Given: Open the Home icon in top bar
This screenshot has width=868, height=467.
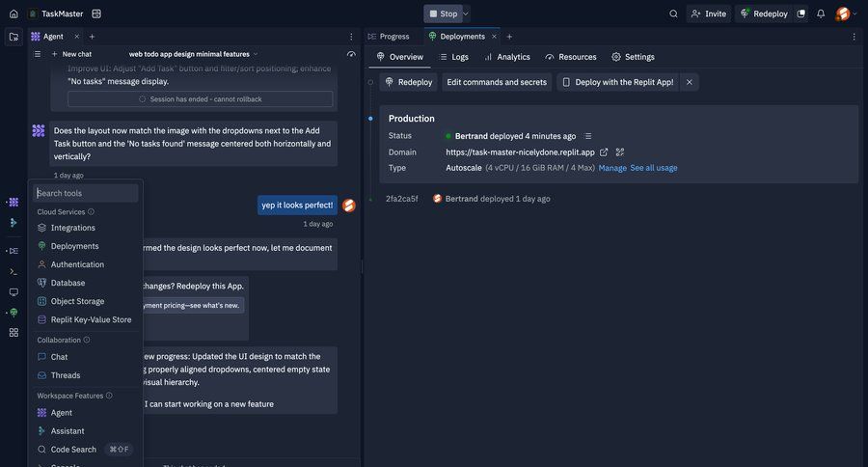Looking at the screenshot, I should pyautogui.click(x=14, y=14).
